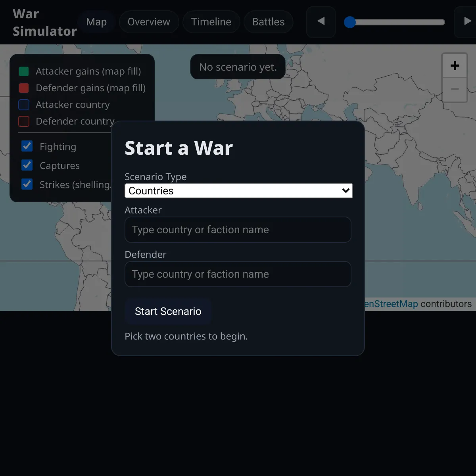Switch to the Overview tab
Screen dimensions: 476x476
(x=149, y=22)
